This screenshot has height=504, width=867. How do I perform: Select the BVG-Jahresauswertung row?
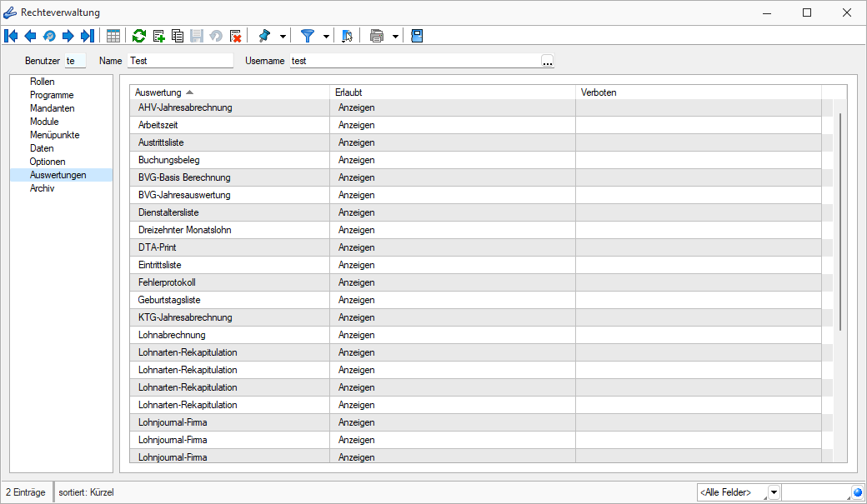[x=475, y=195]
